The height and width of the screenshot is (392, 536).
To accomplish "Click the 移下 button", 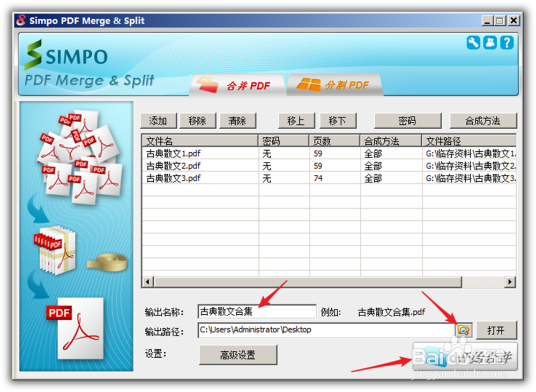I will 338,121.
